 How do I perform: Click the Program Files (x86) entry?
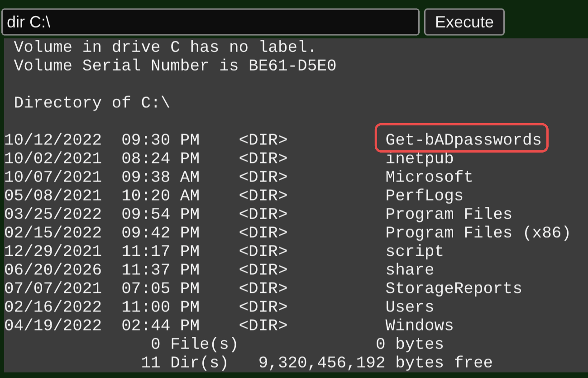point(478,232)
